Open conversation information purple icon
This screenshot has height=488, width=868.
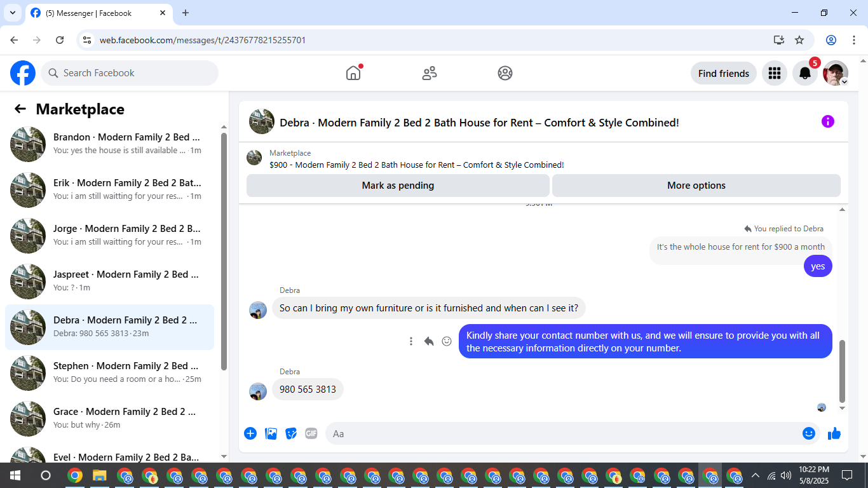(827, 121)
